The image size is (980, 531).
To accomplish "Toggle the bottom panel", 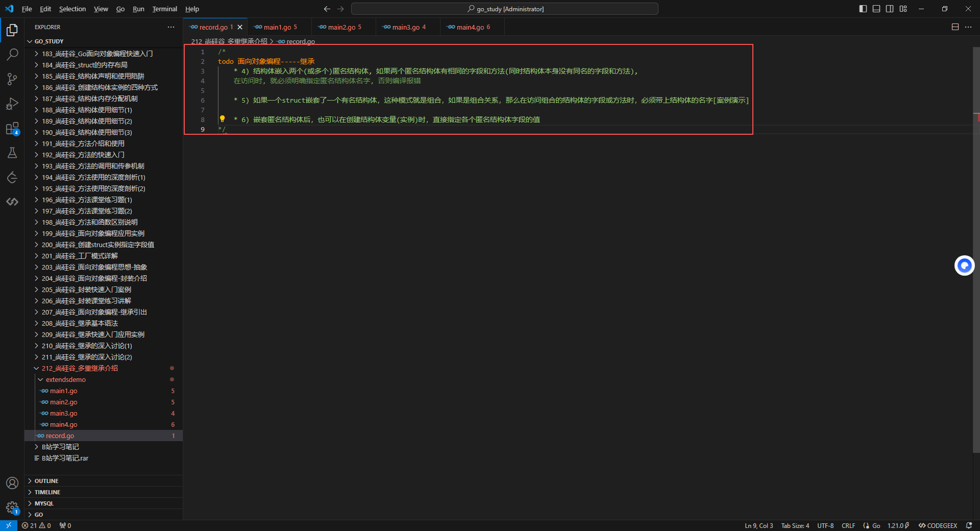I will coord(876,9).
